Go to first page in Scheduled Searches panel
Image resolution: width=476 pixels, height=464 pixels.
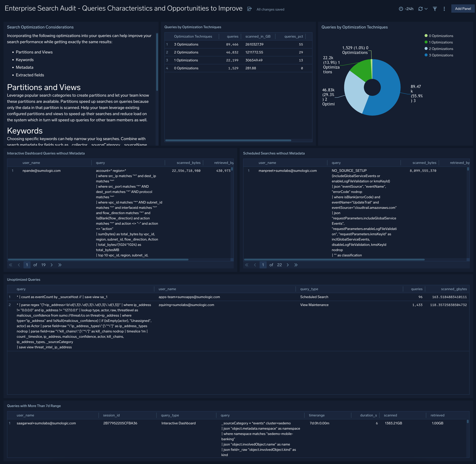[x=247, y=265]
